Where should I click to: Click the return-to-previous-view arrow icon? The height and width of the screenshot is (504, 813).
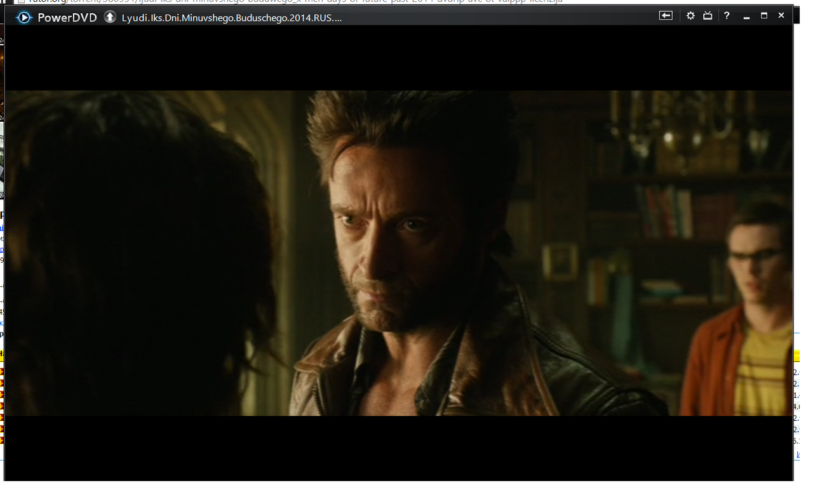click(x=666, y=16)
